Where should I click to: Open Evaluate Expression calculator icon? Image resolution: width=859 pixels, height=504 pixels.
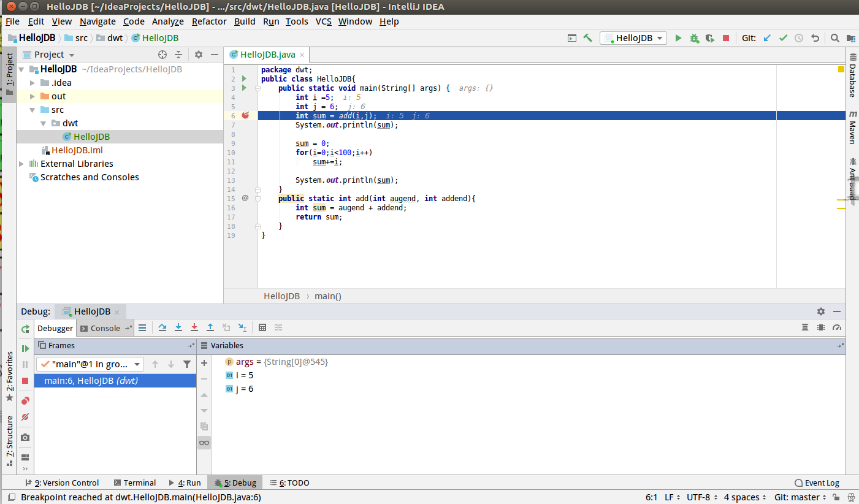(x=262, y=328)
